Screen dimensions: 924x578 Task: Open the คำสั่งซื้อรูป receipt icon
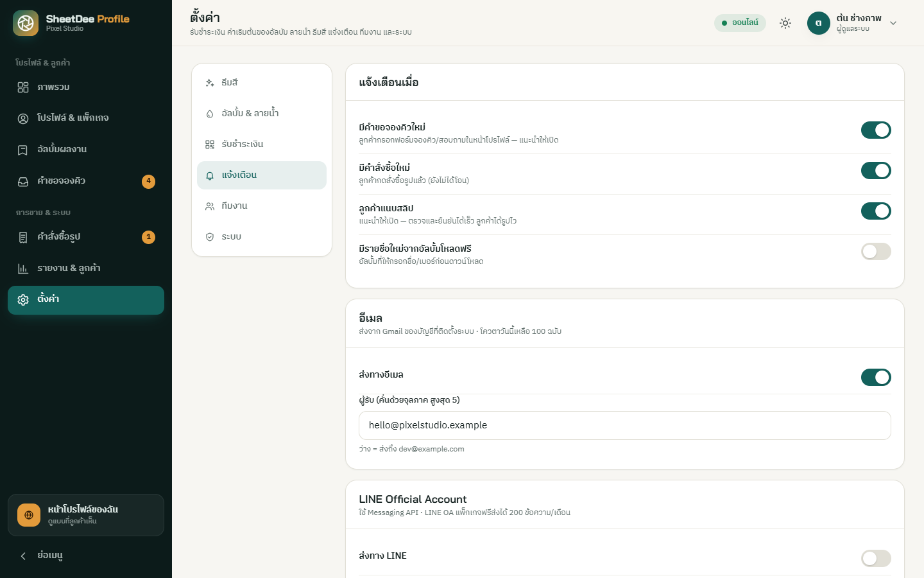pyautogui.click(x=23, y=238)
